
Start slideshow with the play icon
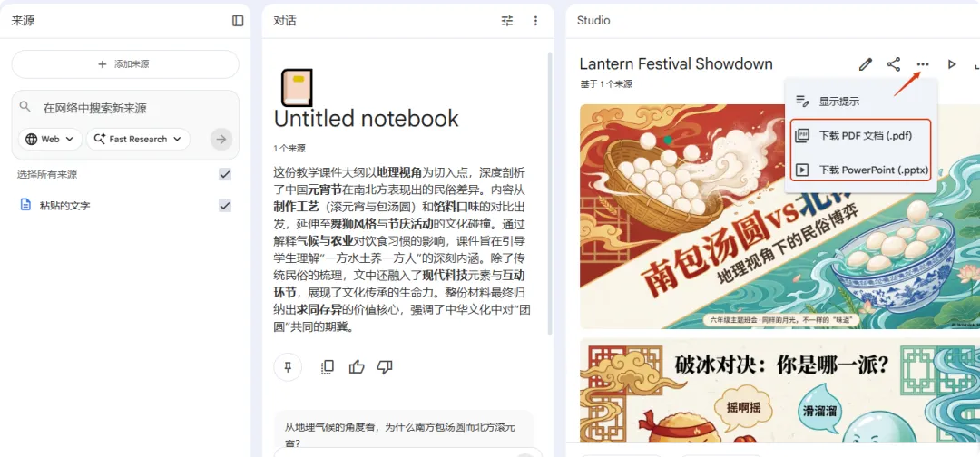pos(952,64)
